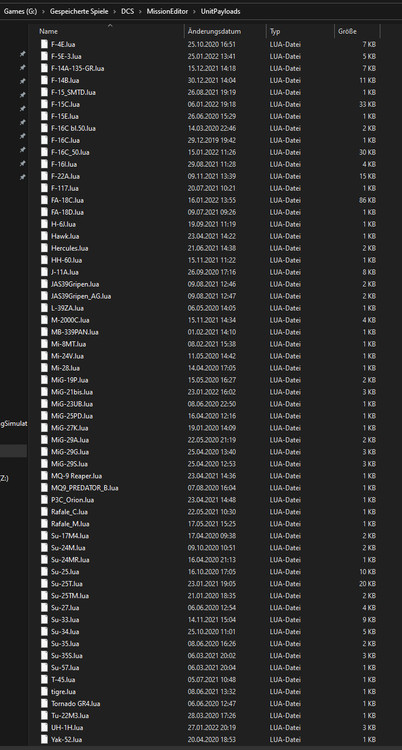Click the file icon of M-2000C.lua

45,320
